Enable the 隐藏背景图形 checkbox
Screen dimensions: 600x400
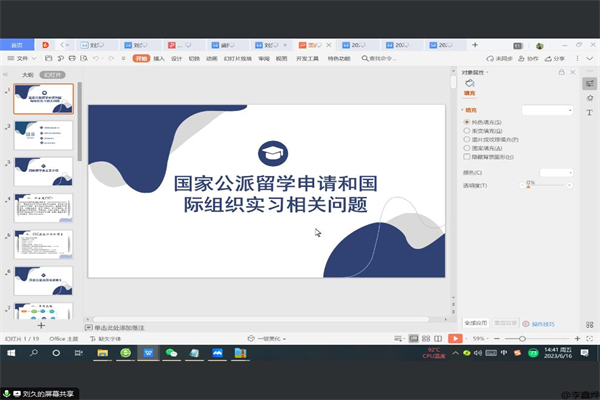(x=467, y=156)
